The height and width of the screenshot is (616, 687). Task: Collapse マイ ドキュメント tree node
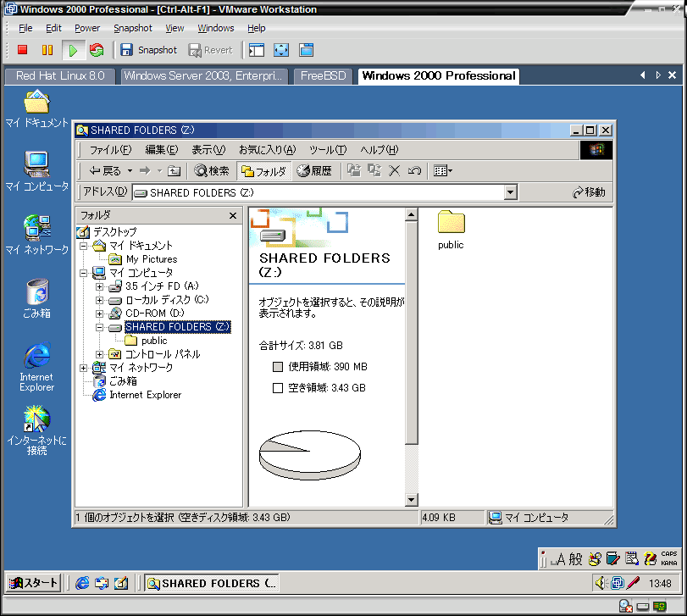click(x=83, y=246)
